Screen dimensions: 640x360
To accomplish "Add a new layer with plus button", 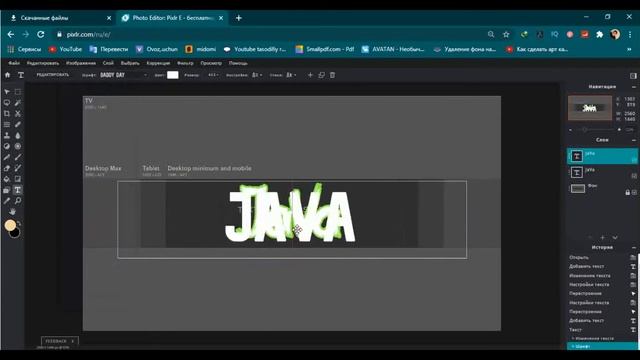I will point(602,237).
